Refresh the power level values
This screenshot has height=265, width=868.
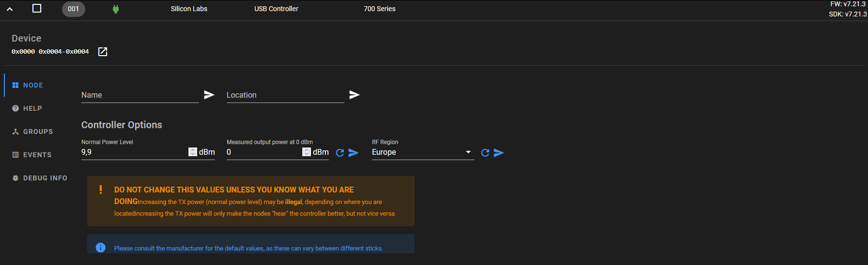coord(340,153)
